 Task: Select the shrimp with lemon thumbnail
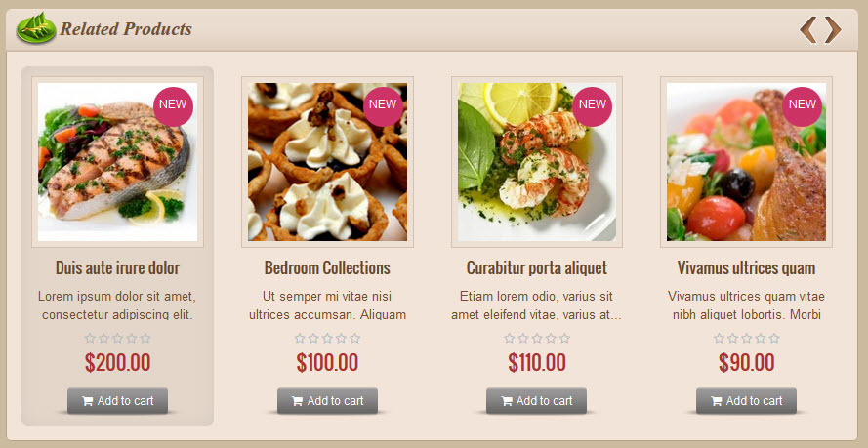[537, 162]
